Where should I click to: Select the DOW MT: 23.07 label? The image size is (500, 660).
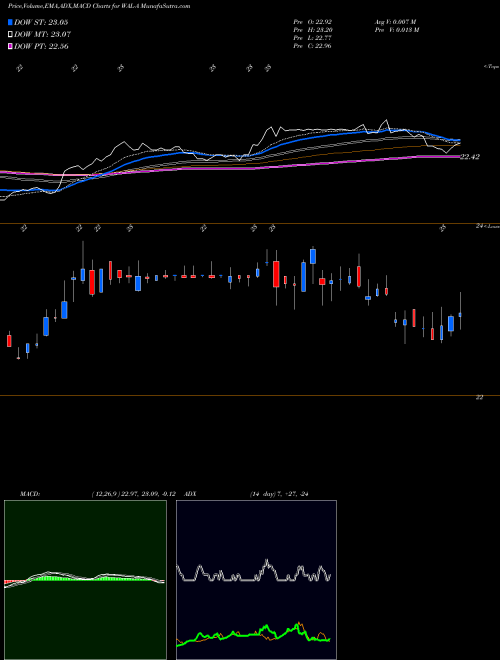(43, 35)
